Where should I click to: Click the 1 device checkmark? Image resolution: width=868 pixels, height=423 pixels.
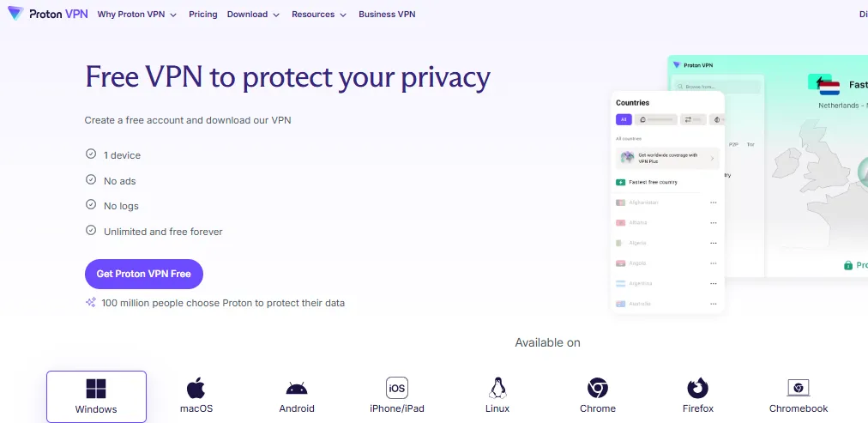91,154
